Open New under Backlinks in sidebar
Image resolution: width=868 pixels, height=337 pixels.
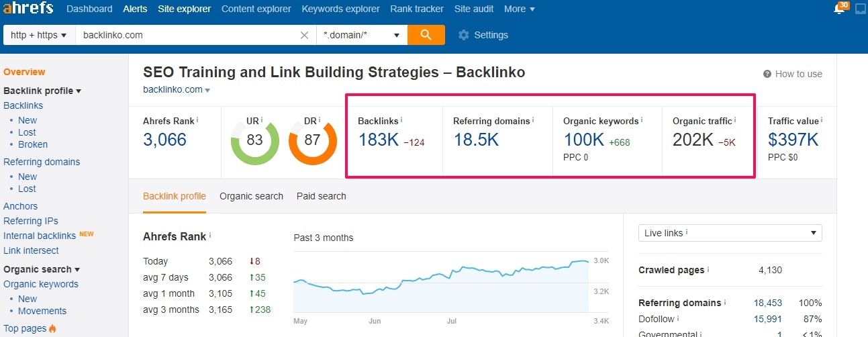28,120
